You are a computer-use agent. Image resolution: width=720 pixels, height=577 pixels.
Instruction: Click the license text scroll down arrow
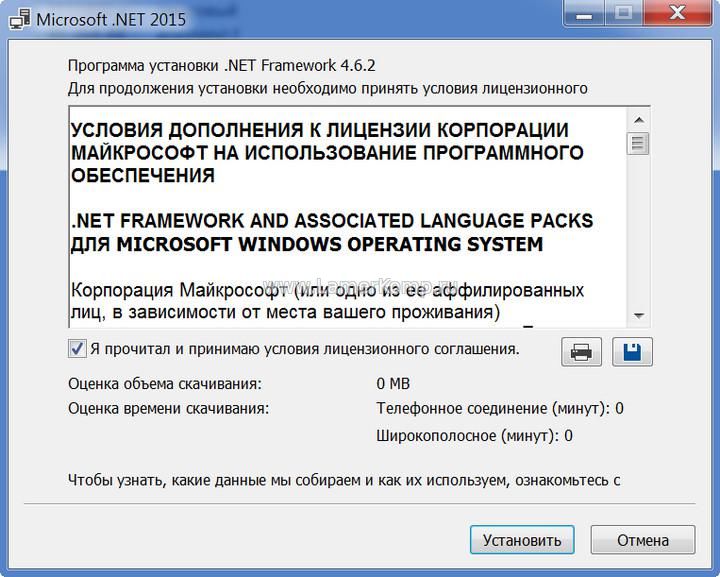(638, 315)
